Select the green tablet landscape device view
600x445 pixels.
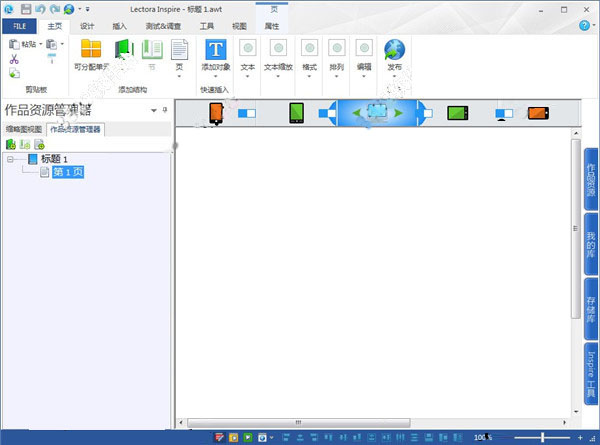[458, 113]
